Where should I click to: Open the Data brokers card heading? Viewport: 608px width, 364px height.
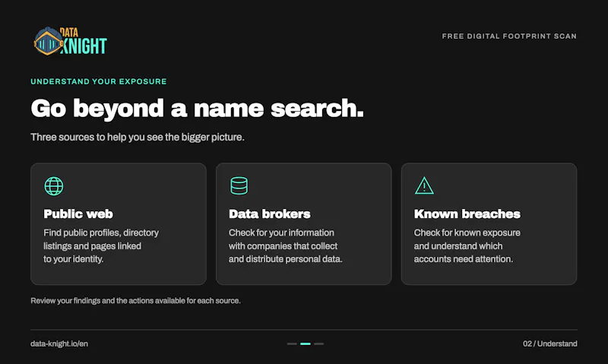pos(270,214)
